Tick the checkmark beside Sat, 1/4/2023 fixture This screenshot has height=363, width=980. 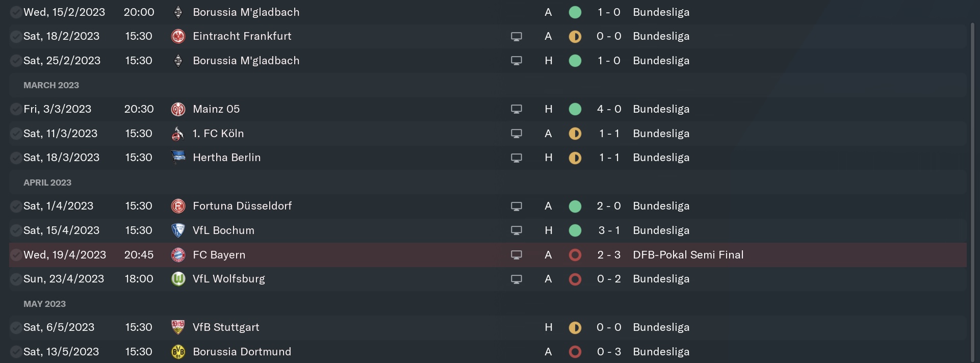pos(16,206)
